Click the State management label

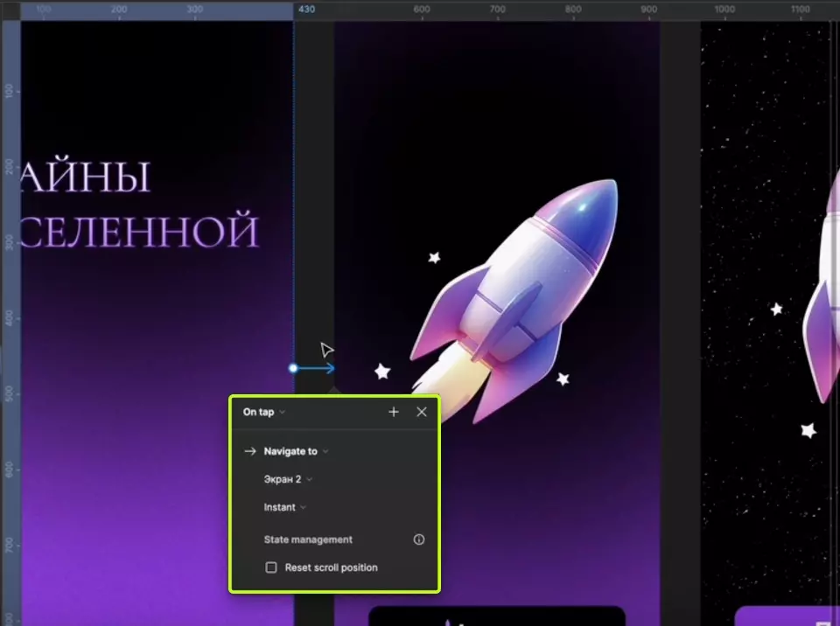[x=308, y=539]
